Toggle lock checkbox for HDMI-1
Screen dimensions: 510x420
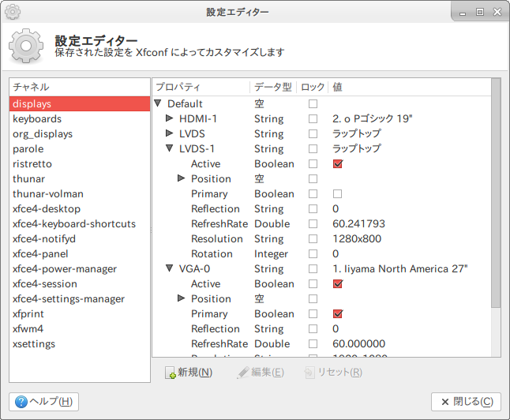pyautogui.click(x=313, y=118)
